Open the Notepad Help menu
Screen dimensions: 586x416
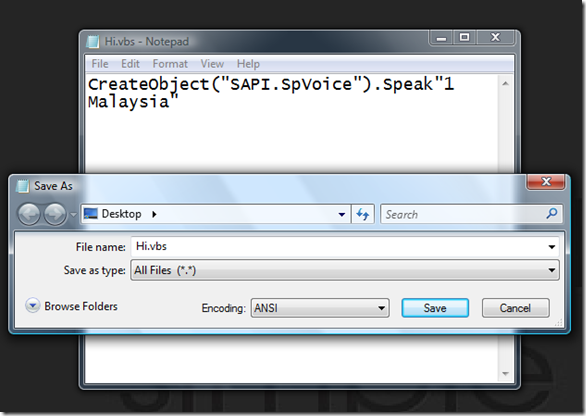click(x=248, y=64)
